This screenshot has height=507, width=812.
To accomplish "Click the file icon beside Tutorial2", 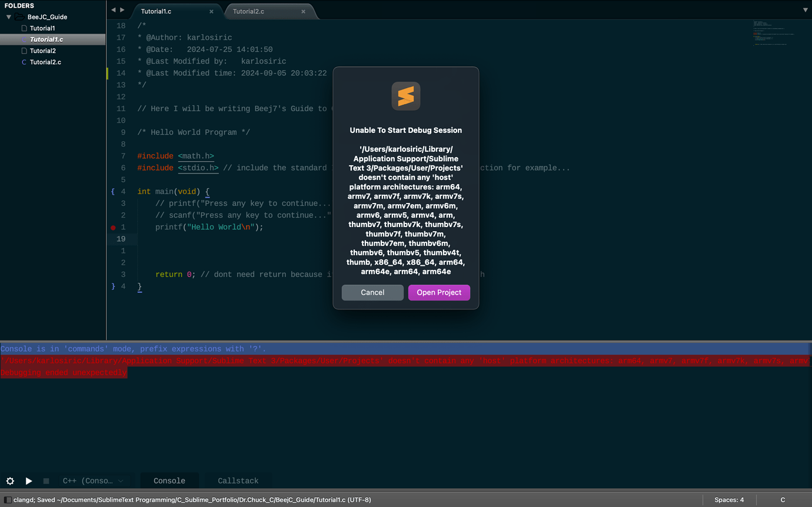I will point(24,51).
